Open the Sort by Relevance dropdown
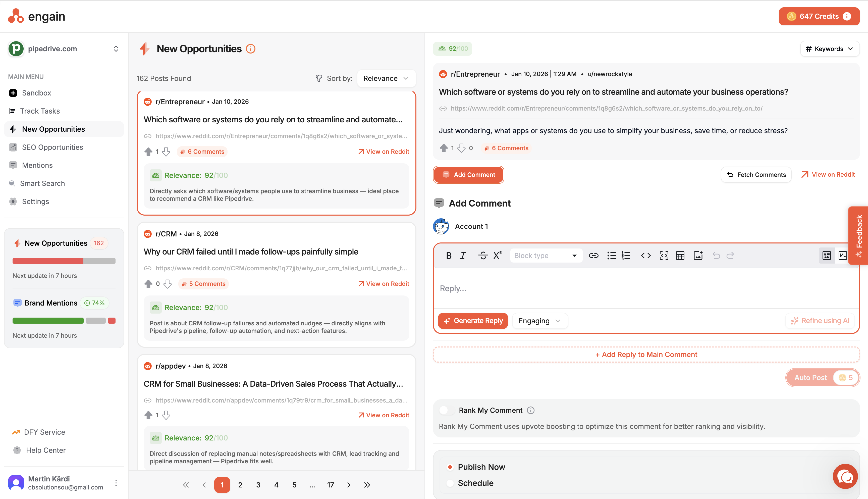 pos(386,78)
